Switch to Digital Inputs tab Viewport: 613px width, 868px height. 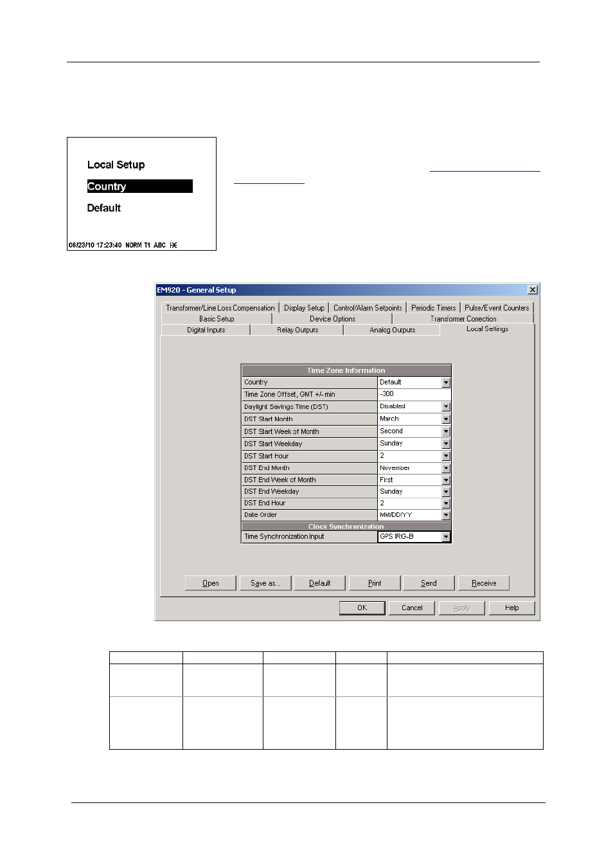coord(206,330)
